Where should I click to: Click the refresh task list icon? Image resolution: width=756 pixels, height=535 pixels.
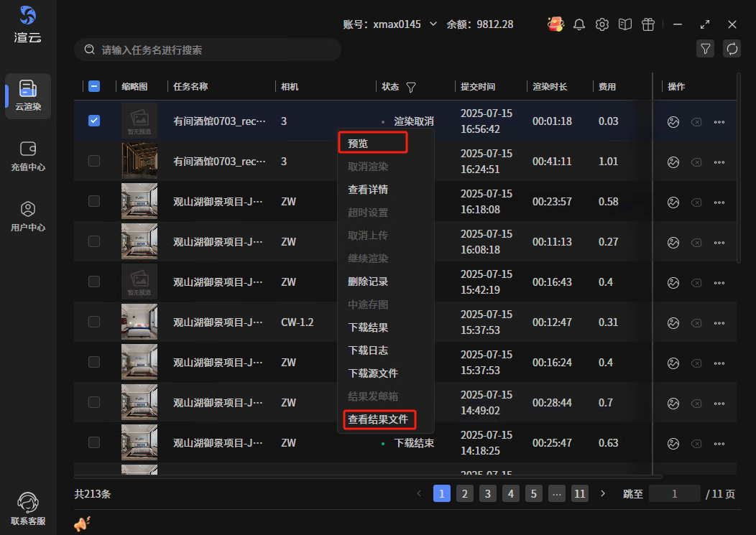pyautogui.click(x=732, y=49)
